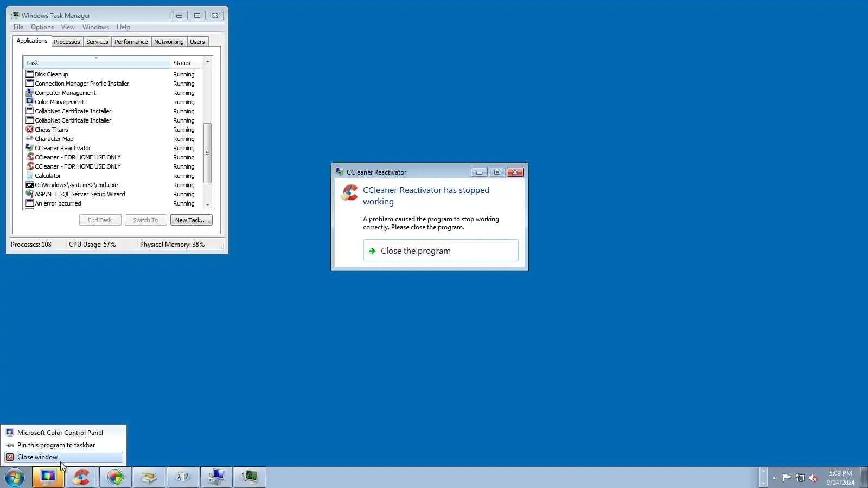This screenshot has height=488, width=868.
Task: Click the CCleaner Reactivator has stopped working heading
Action: click(426, 196)
